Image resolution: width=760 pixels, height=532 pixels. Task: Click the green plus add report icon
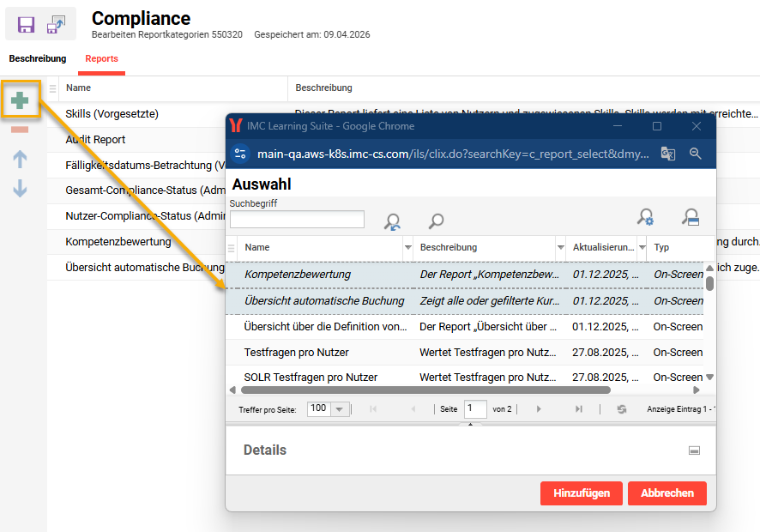20,100
